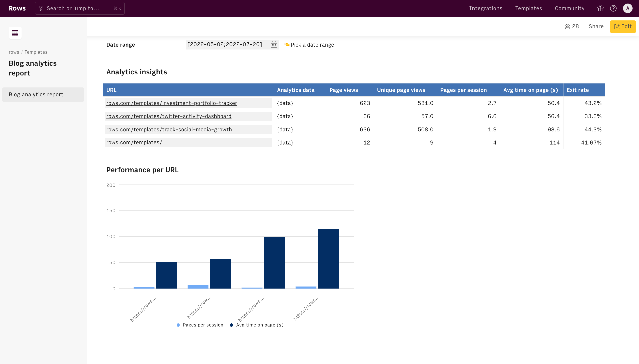Open the Templates menu in top bar
Screen dimensions: 639x364
point(528,8)
